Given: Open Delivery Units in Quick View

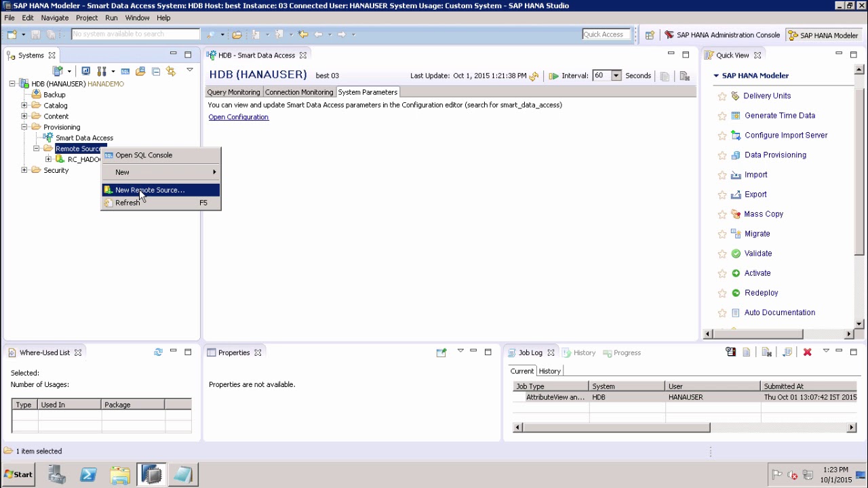Looking at the screenshot, I should click(x=767, y=96).
